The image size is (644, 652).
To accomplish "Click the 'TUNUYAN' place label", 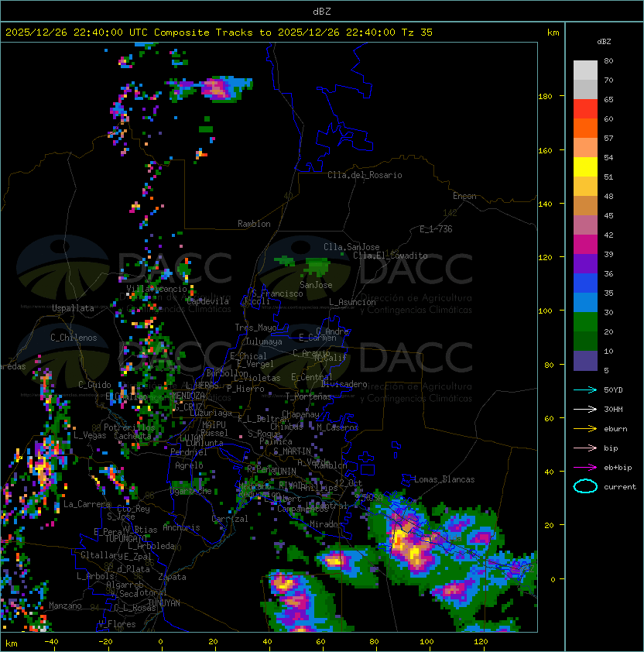I will pos(164,603).
